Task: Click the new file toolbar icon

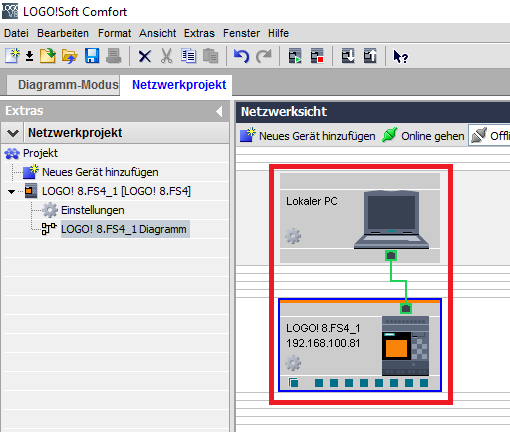Action: click(12, 56)
